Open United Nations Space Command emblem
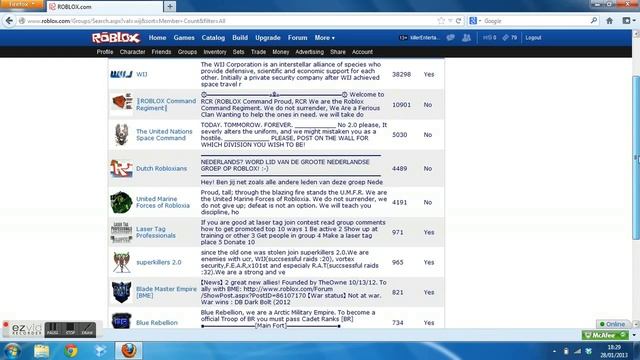Image resolution: width=640 pixels, height=360 pixels. tap(121, 135)
